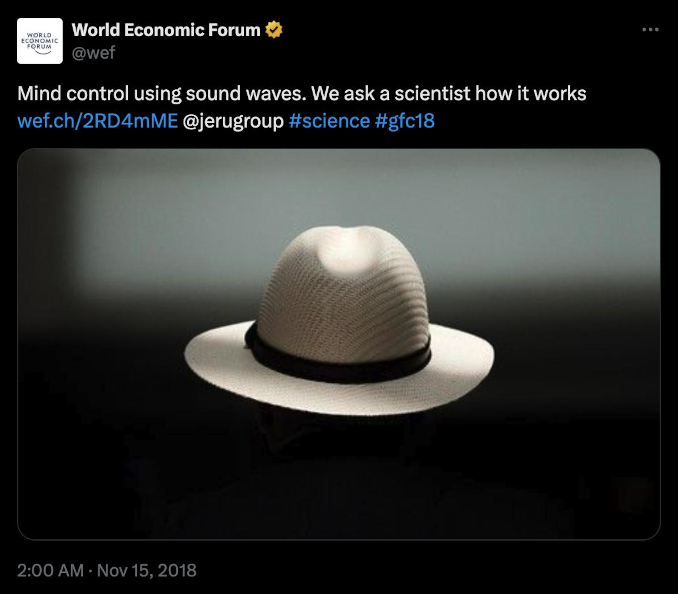
Task: Click the @wef handle
Action: point(93,52)
